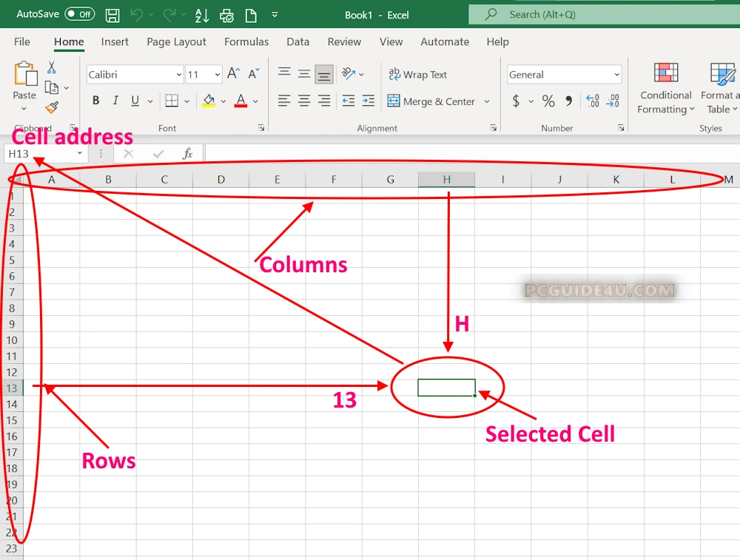
Task: Center align text horizontally
Action: [x=304, y=101]
